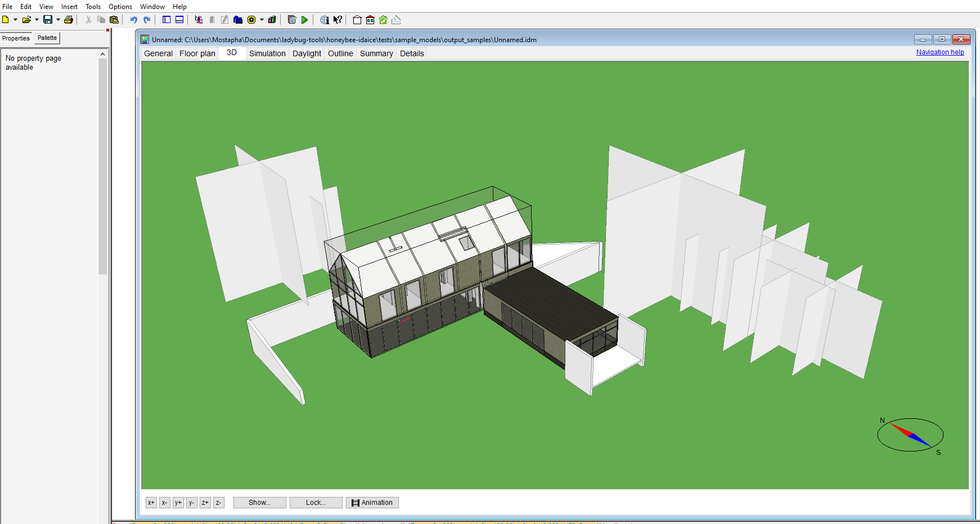Open the Tools menu
The width and height of the screenshot is (980, 524).
pos(93,7)
